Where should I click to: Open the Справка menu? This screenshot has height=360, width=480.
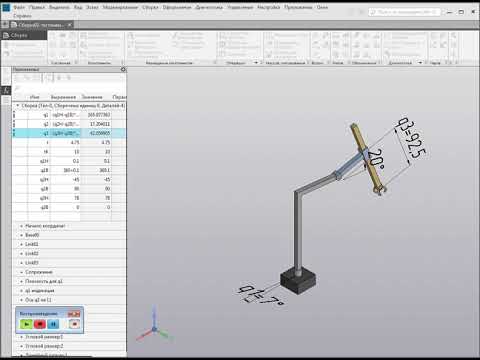[x=22, y=16]
